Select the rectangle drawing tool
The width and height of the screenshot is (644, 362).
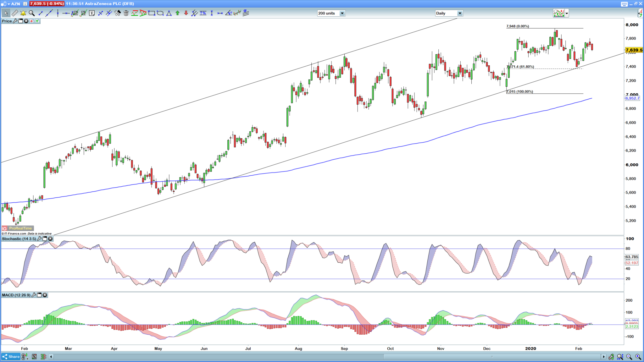coord(152,13)
